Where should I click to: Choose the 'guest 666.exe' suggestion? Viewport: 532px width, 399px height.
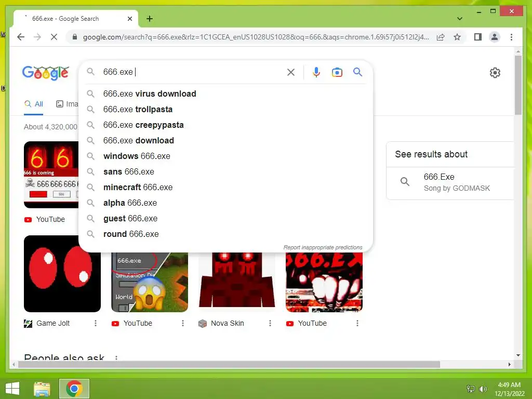(225, 219)
